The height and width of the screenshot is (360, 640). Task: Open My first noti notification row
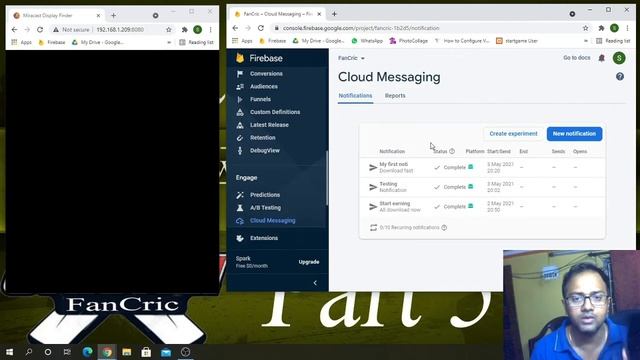tap(482, 167)
